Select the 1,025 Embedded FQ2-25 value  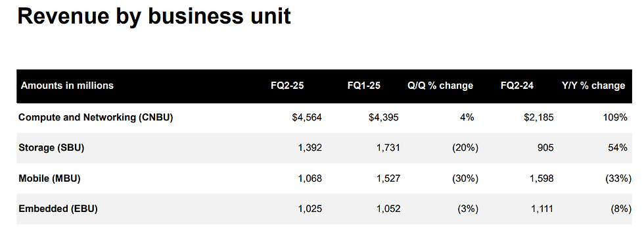310,209
